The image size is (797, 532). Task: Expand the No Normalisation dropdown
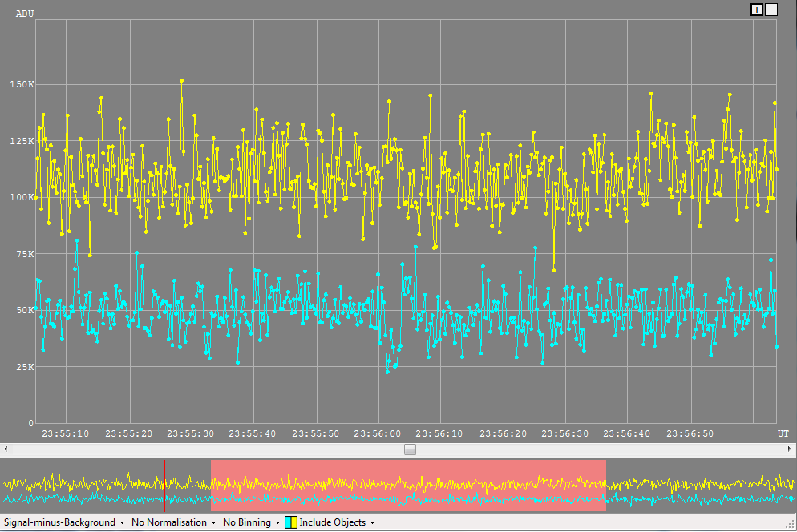174,522
